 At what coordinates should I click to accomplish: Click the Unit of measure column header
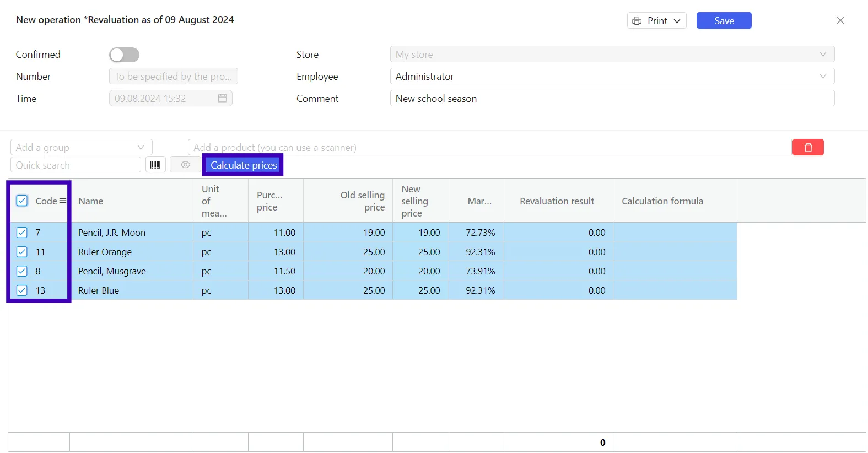click(x=220, y=201)
